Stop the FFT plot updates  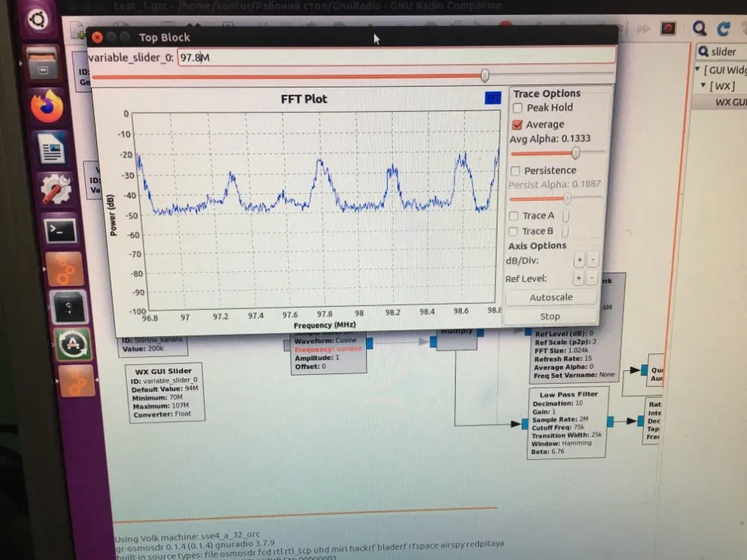(551, 316)
